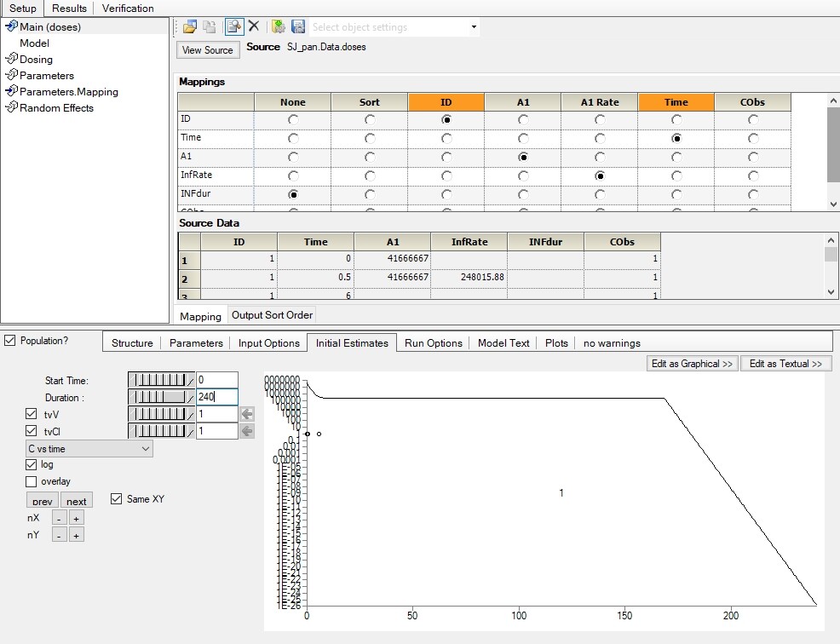Click the Edit as Textual button
Viewport: 840px width, 644px height.
pyautogui.click(x=785, y=364)
